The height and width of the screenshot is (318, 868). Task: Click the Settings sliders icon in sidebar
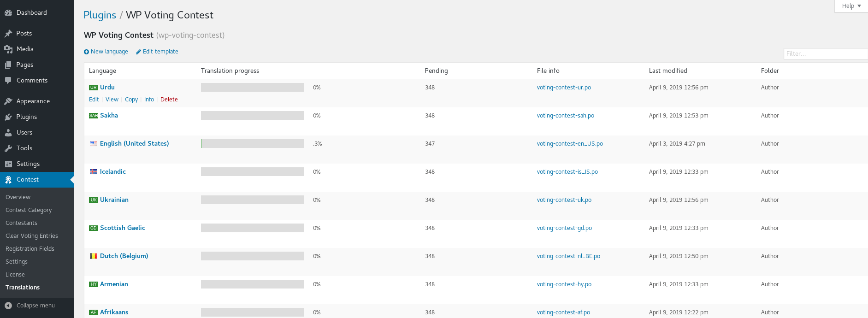(8, 164)
